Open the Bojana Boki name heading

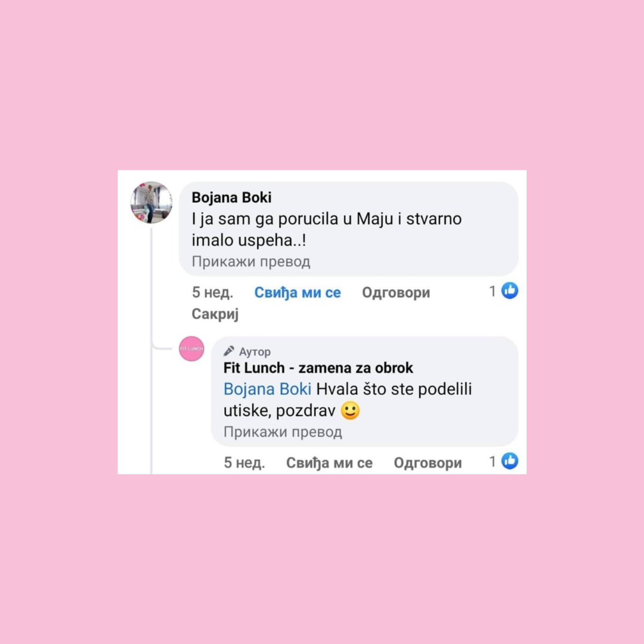(x=231, y=197)
